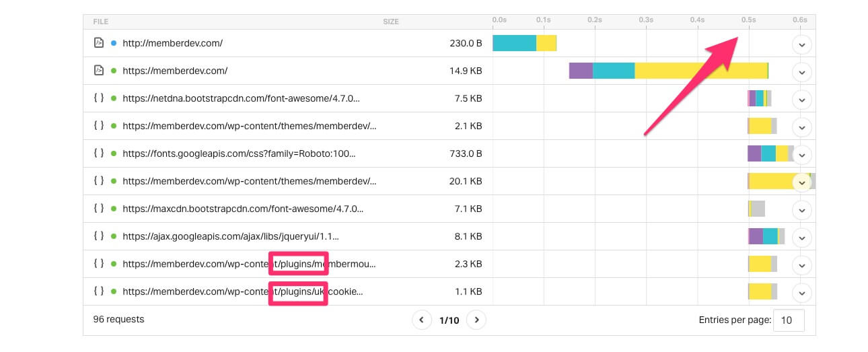Click the 733.0 B size value
Image resolution: width=868 pixels, height=352 pixels.
click(466, 153)
